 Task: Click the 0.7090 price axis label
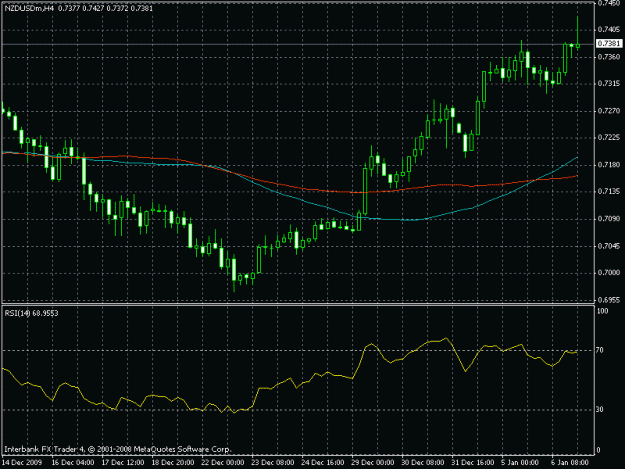609,219
